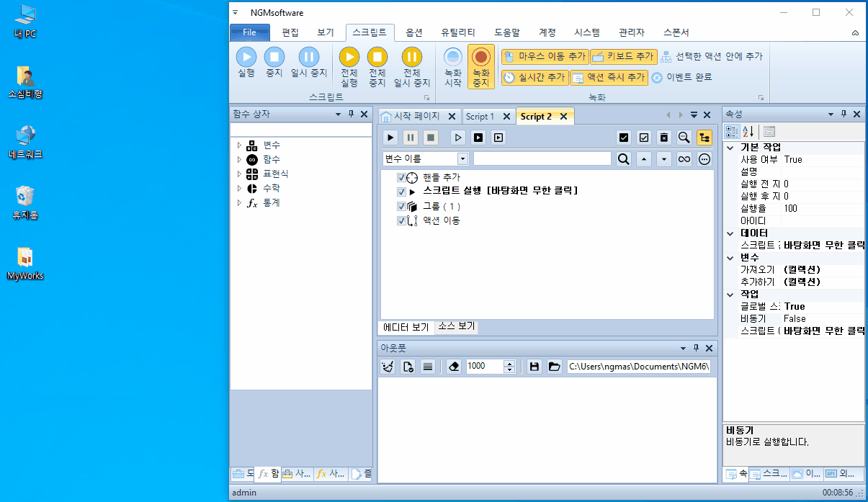The image size is (868, 502).
Task: Switch to the Script 1 tab
Action: [480, 116]
